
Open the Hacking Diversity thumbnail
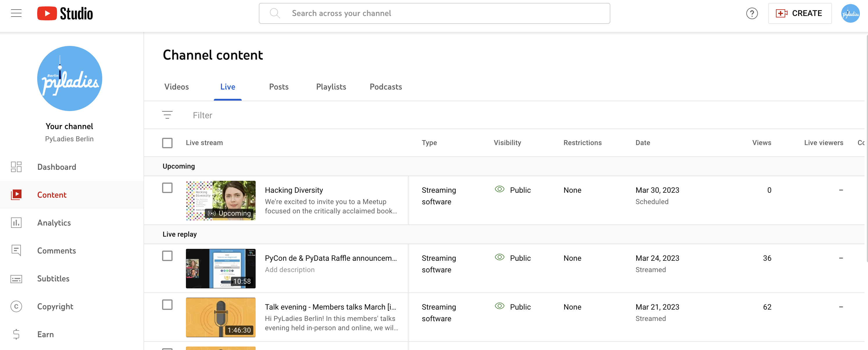point(220,201)
